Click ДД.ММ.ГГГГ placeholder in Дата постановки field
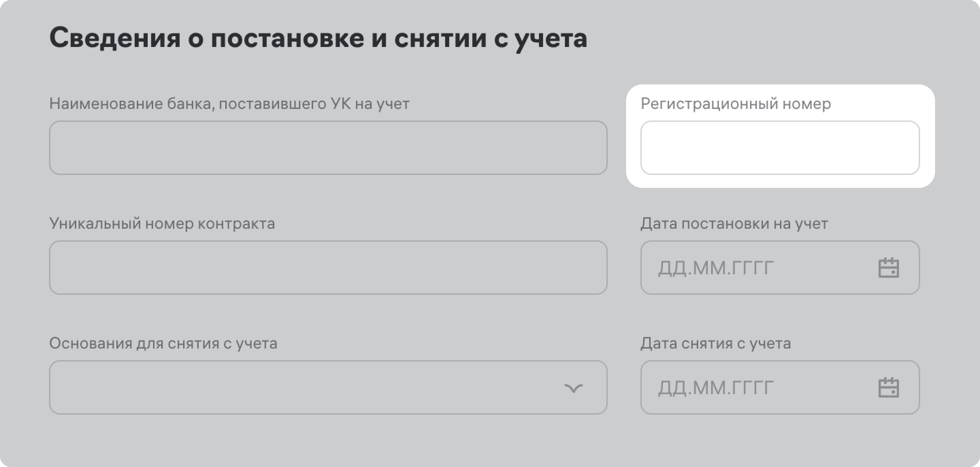 coord(716,268)
